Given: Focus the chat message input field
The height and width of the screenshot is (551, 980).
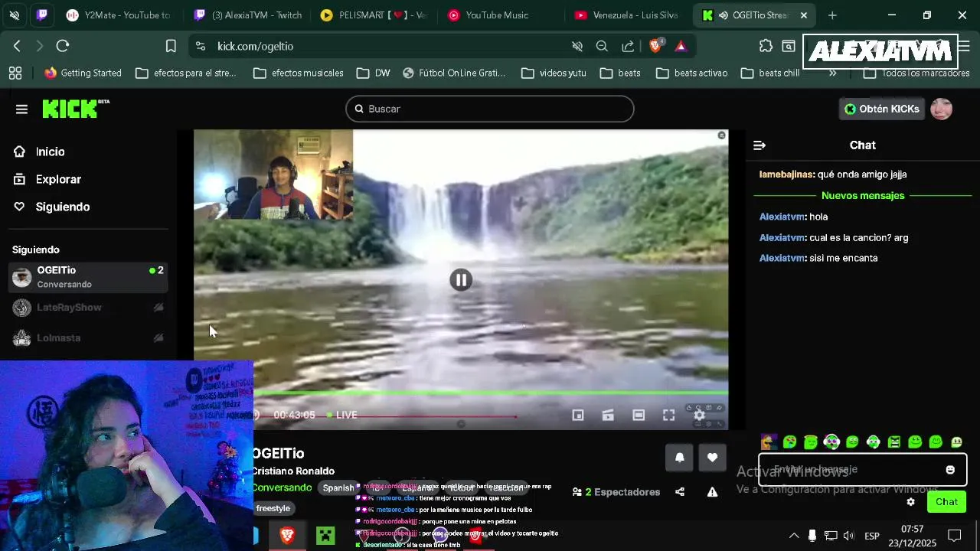Looking at the screenshot, I should point(862,469).
